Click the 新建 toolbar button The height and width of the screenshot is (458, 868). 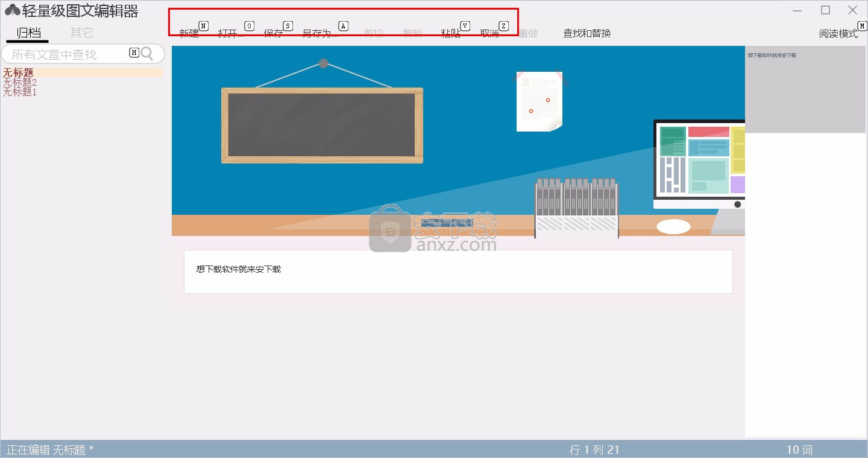pos(189,33)
